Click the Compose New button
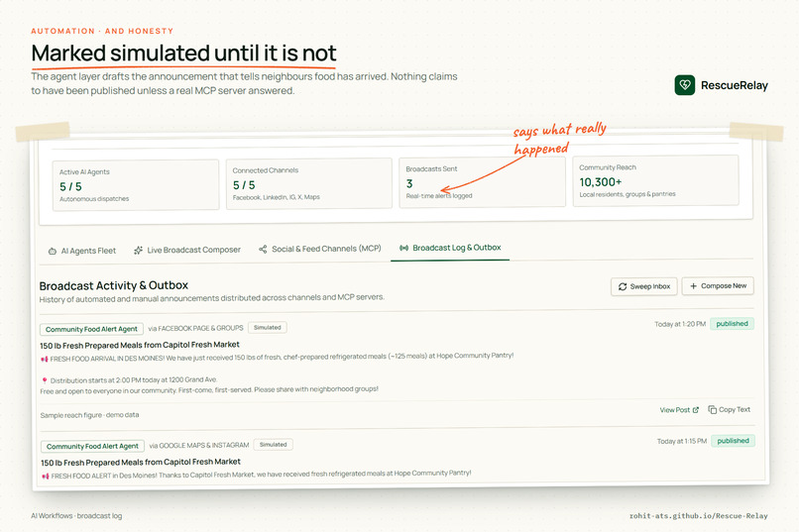Screen dimensions: 799x532 (718, 286)
